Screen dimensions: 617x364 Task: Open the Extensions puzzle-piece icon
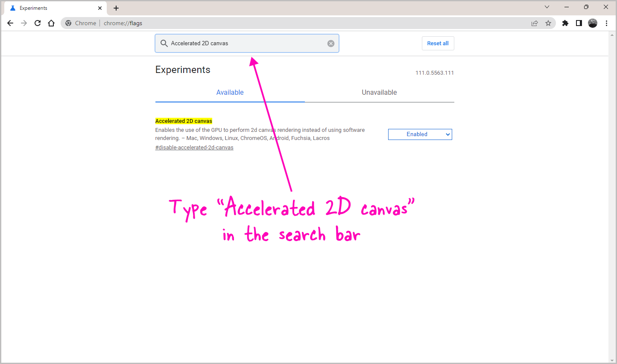[565, 23]
